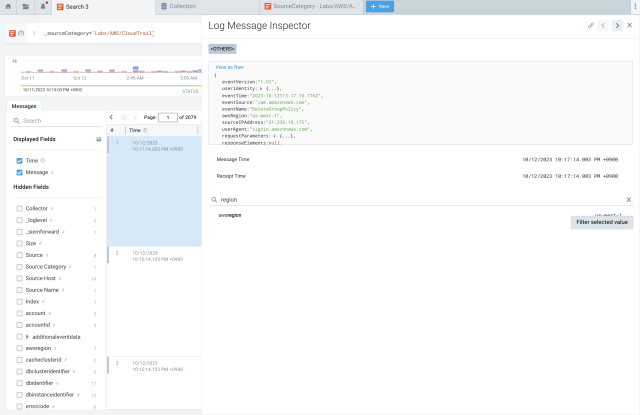The image size is (640, 415).
Task: Click the + New button
Action: [x=380, y=7]
